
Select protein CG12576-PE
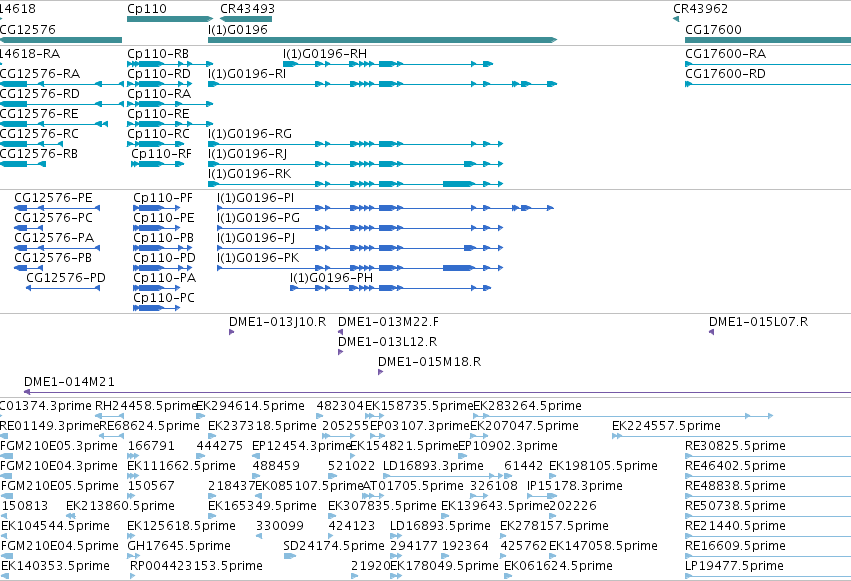[x=57, y=208]
